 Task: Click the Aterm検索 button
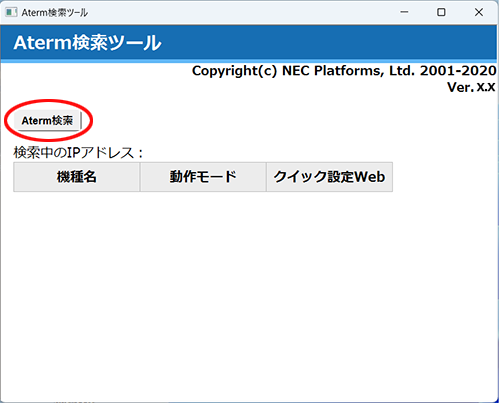point(48,120)
